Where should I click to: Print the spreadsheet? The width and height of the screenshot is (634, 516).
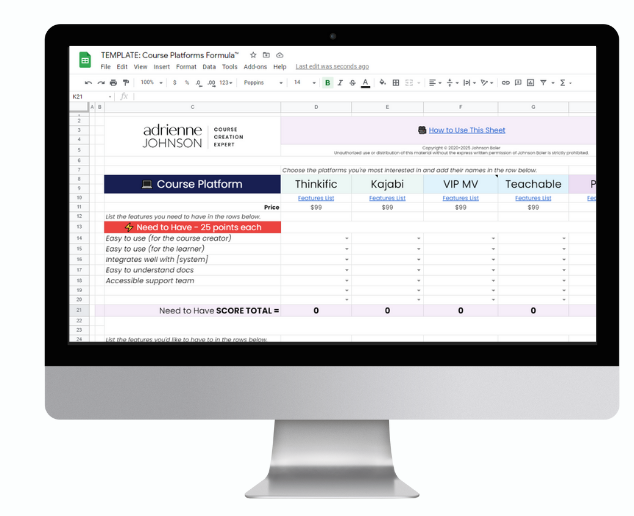(113, 82)
